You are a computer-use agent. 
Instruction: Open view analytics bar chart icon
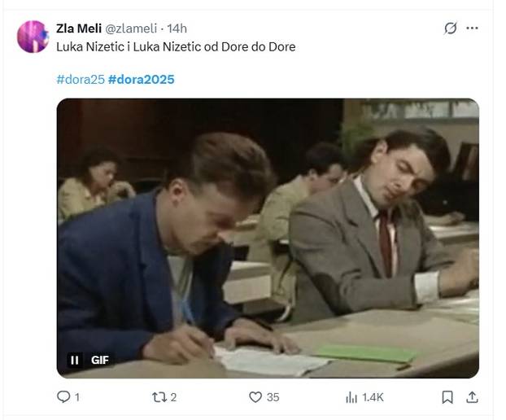[x=351, y=397]
